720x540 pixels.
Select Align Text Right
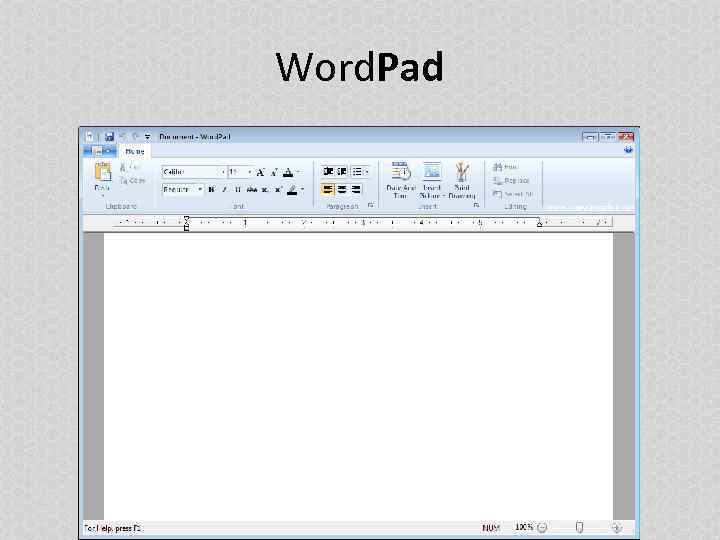click(x=356, y=189)
